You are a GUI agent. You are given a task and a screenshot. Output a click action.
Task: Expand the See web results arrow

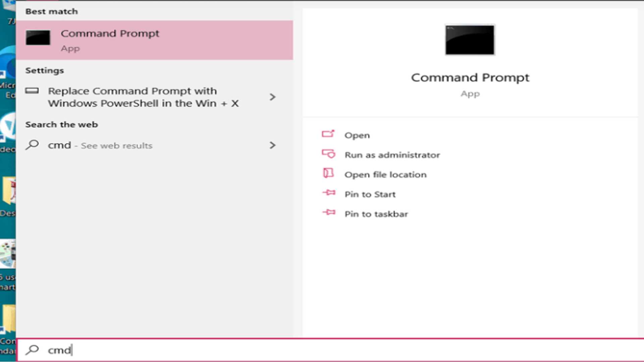coord(273,145)
